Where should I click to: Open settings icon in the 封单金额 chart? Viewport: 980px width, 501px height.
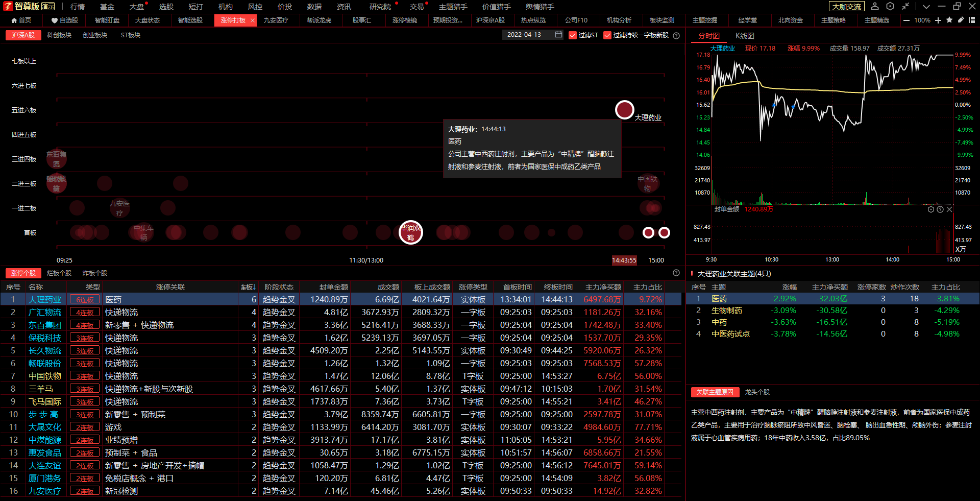[931, 209]
